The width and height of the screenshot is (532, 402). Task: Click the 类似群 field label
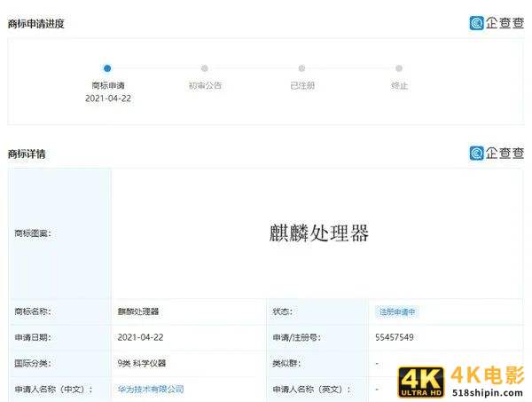tap(286, 363)
